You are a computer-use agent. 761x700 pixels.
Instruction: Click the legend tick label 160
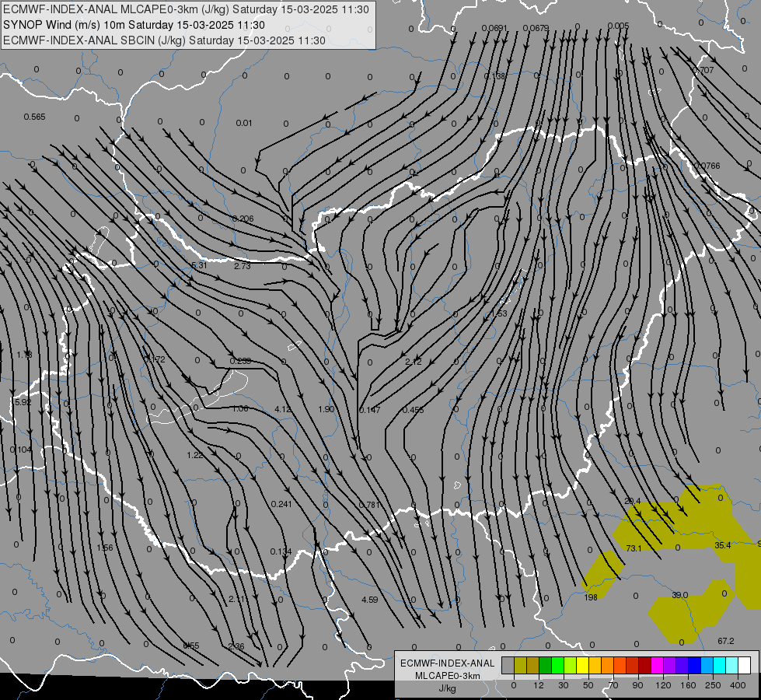click(688, 685)
